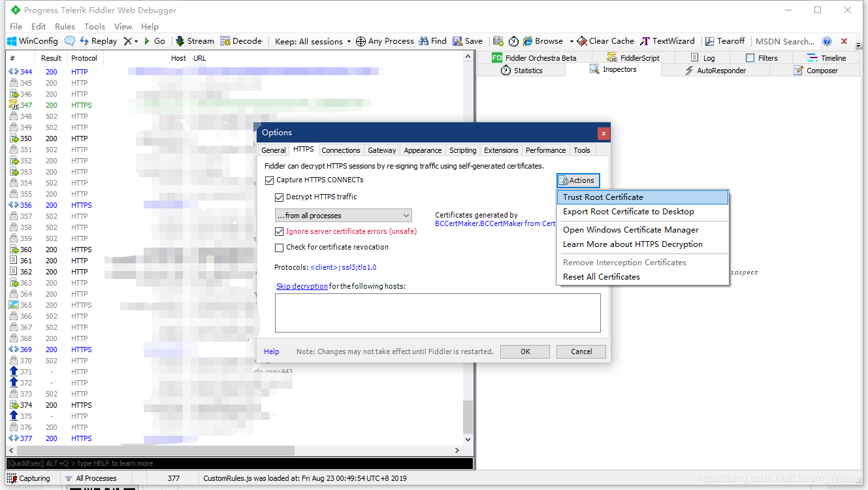Toggle Stream mode in the toolbar
The width and height of the screenshot is (868, 490).
coord(195,41)
